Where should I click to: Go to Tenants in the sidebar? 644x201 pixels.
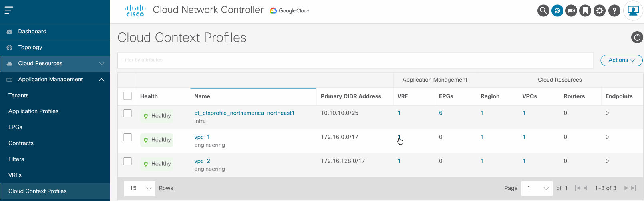click(x=18, y=95)
